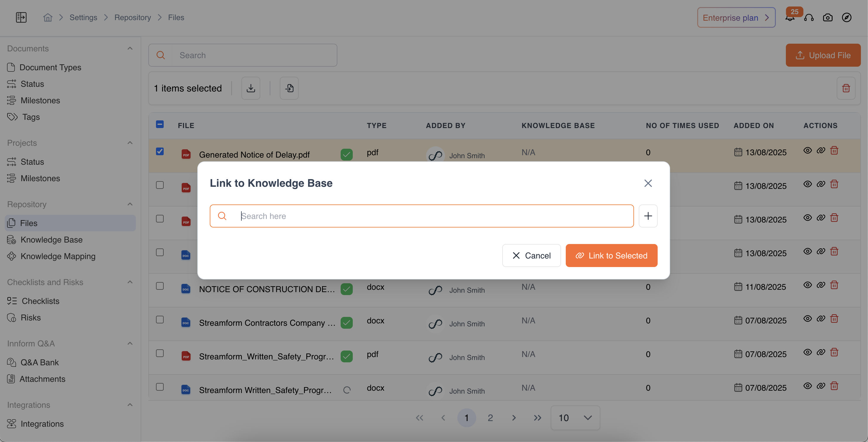The height and width of the screenshot is (442, 868).
Task: Click the download icon in selection toolbar
Action: pyautogui.click(x=250, y=88)
